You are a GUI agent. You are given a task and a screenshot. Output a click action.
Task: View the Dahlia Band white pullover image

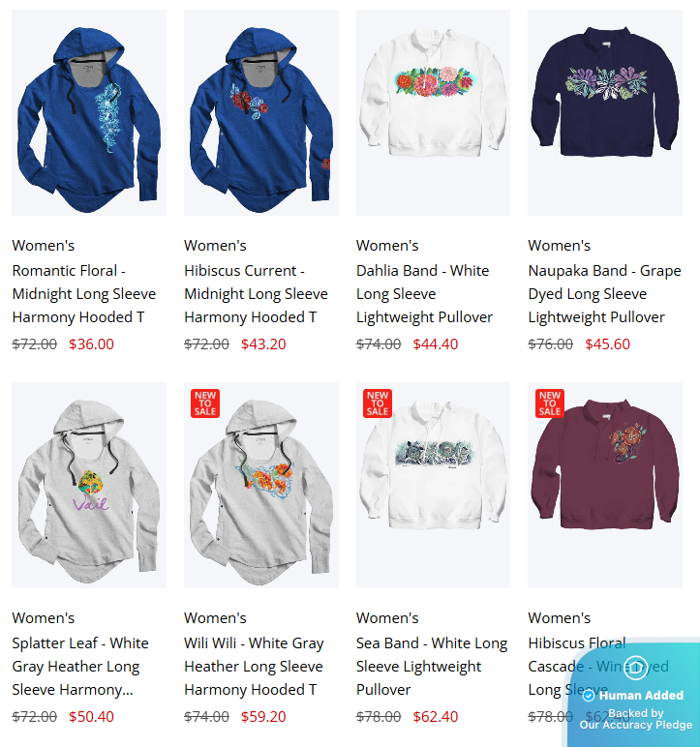point(433,113)
